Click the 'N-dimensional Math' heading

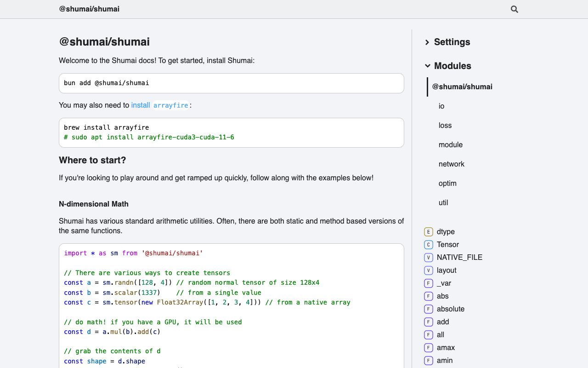pos(94,204)
